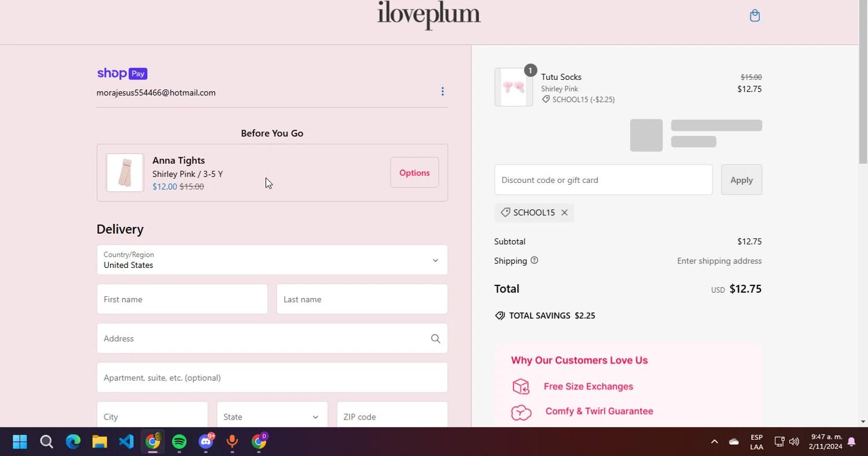Click the Comfy & Twirl Guarantee icon
868x456 pixels.
click(521, 412)
